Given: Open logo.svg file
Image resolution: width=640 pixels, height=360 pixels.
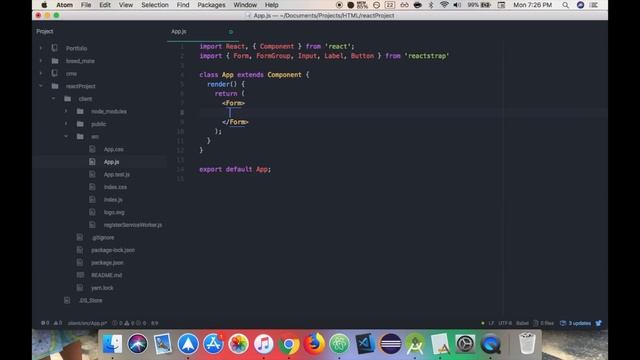Looking at the screenshot, I should [x=114, y=213].
